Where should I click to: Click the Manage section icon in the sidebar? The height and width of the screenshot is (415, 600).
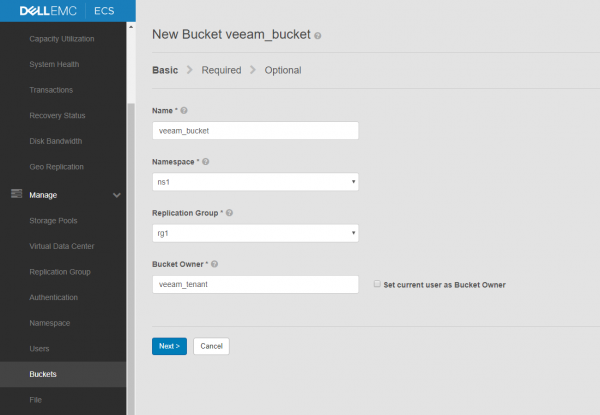15,194
